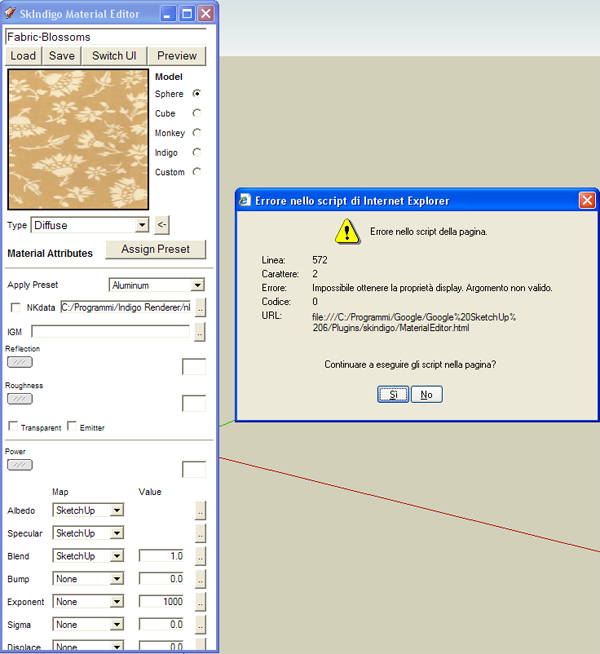The image size is (600, 654).
Task: Click the browse button next to IGM field
Action: coord(200,331)
